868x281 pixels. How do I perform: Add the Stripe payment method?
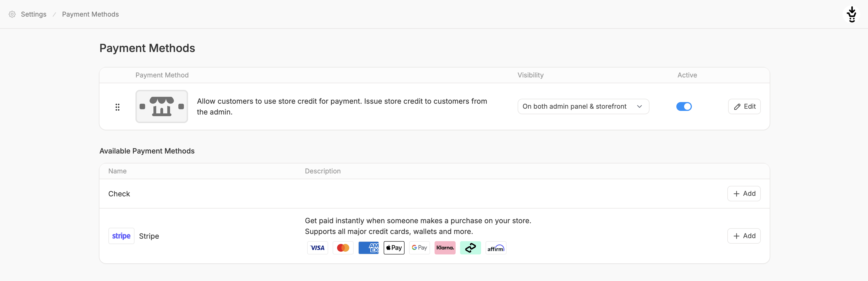(744, 236)
